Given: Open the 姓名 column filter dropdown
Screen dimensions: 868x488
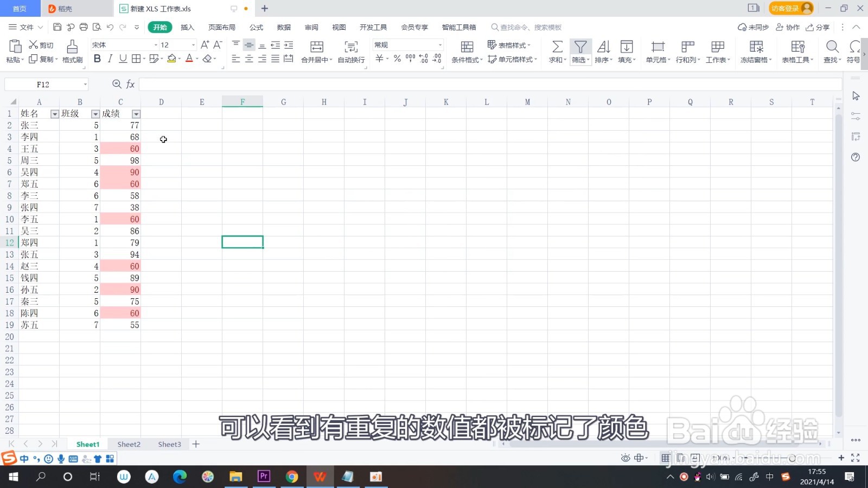Looking at the screenshot, I should click(x=54, y=114).
